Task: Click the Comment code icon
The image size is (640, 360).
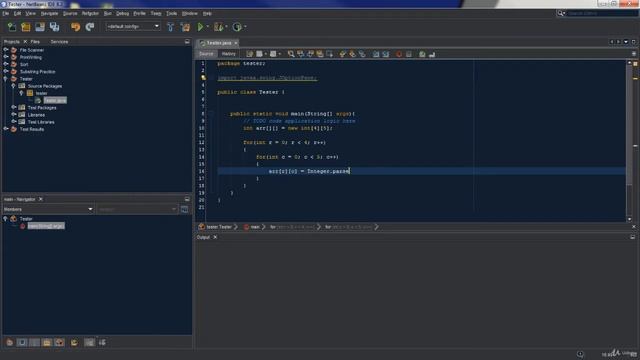Action: [x=422, y=54]
